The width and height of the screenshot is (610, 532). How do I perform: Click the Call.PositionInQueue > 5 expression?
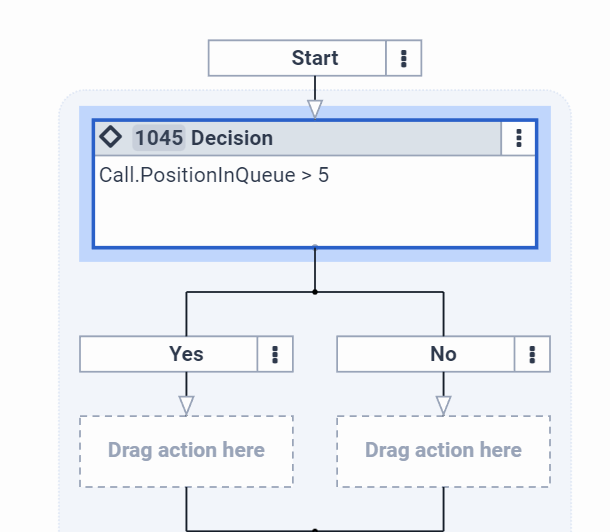tap(214, 175)
